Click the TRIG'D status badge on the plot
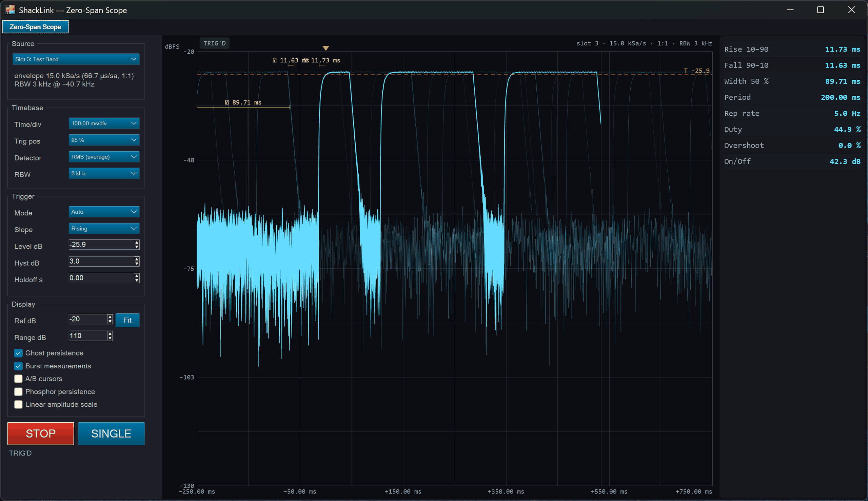This screenshot has height=501, width=868. [x=215, y=43]
